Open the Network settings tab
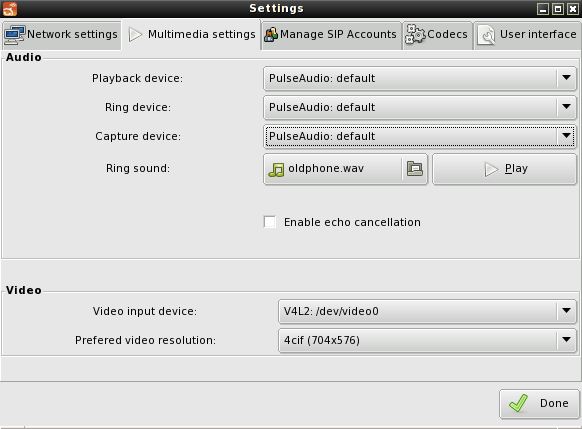Image resolution: width=582 pixels, height=429 pixels. coord(61,35)
